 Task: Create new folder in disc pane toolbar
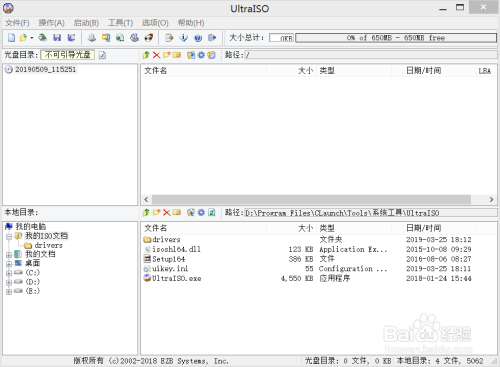[167, 55]
